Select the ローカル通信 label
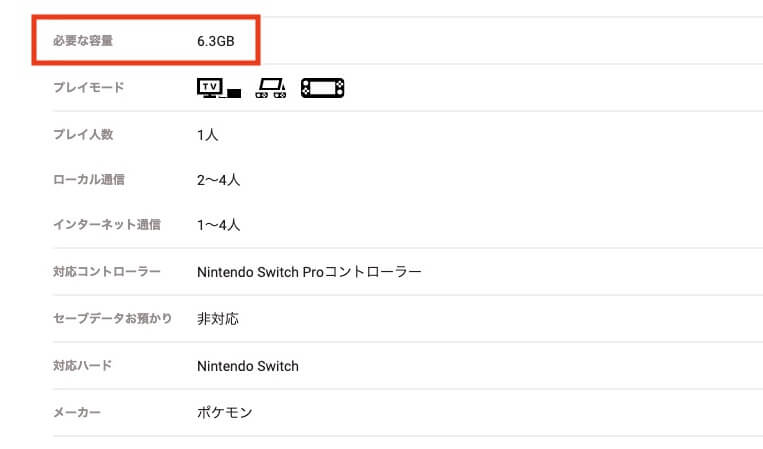The height and width of the screenshot is (449, 763). 89,180
